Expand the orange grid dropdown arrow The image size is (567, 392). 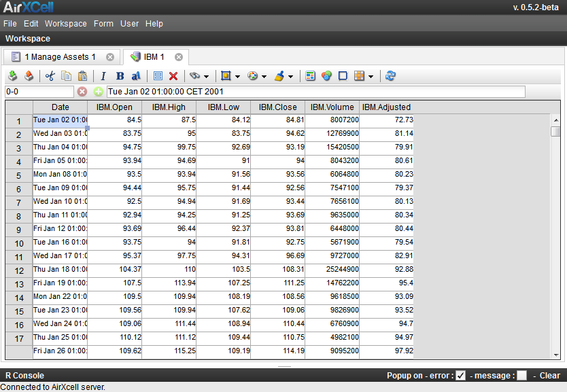tap(371, 77)
